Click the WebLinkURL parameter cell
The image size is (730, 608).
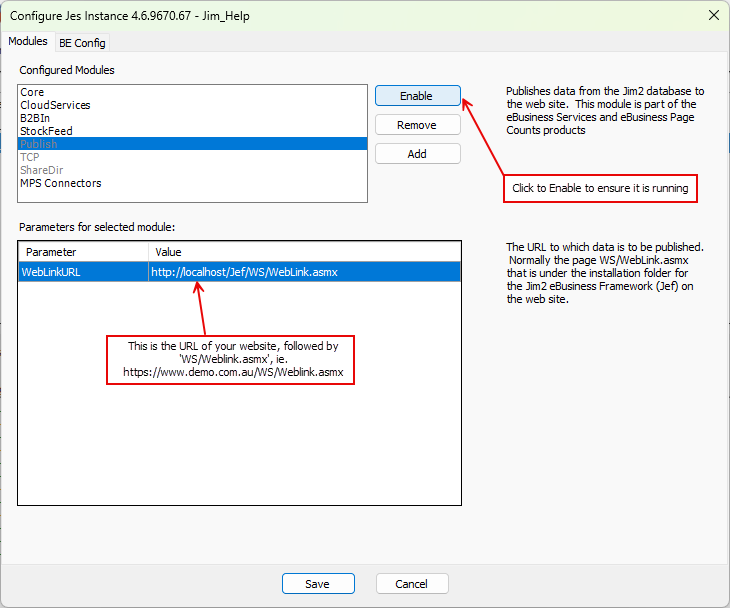pos(84,272)
